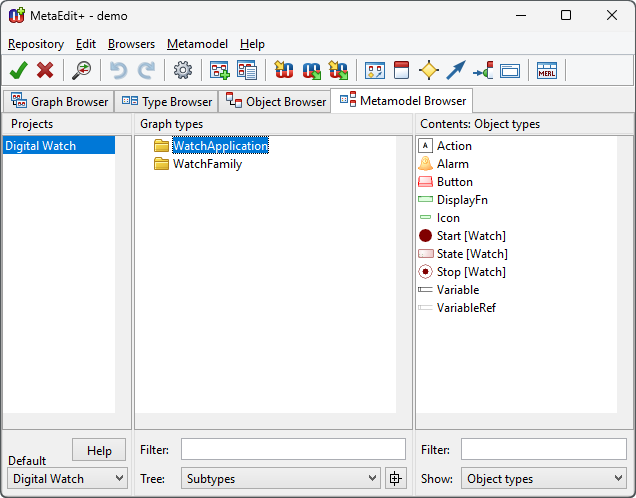Open the Metamodel menu
This screenshot has height=498, width=636.
pos(197,44)
